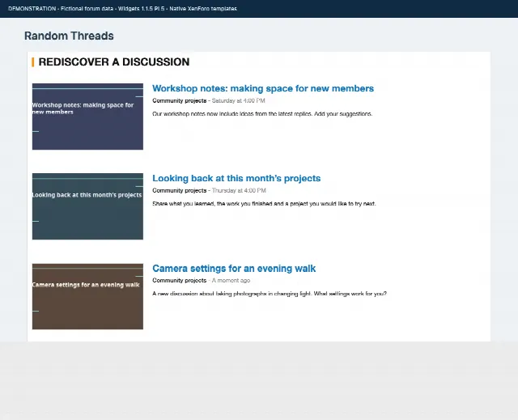Click the DEMONSTRATION banner text at top

coord(122,9)
